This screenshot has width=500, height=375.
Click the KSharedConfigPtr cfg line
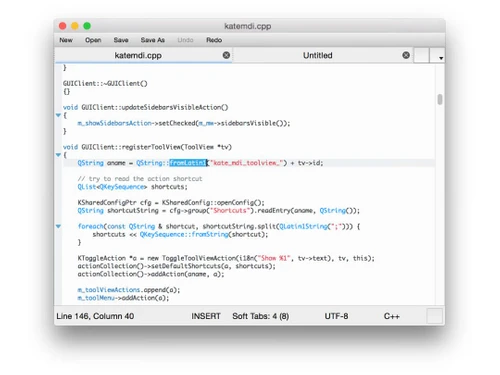[171, 203]
